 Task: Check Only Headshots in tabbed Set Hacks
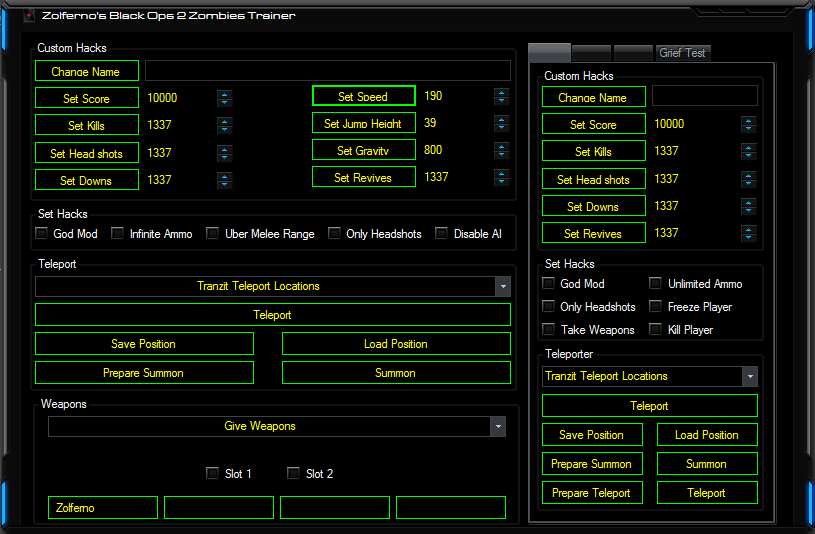548,306
